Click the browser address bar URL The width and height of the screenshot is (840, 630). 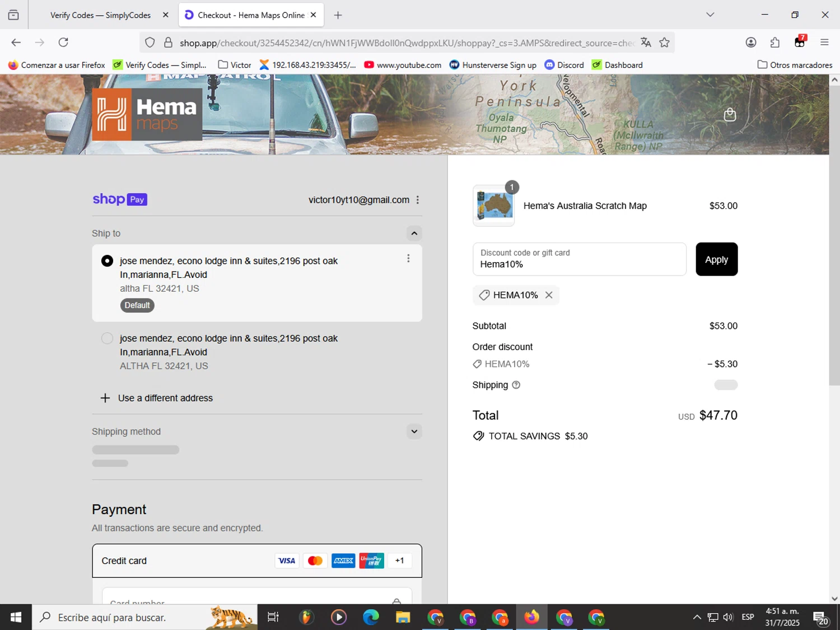pyautogui.click(x=407, y=43)
